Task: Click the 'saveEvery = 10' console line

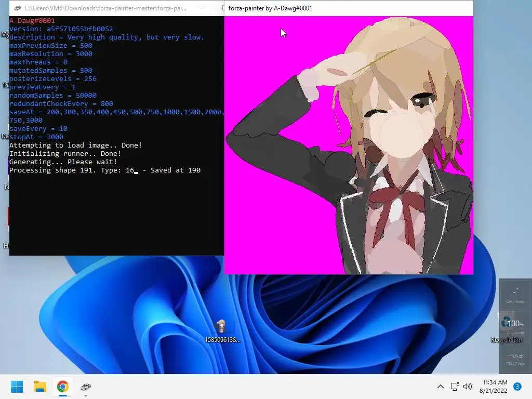Action: pos(38,129)
